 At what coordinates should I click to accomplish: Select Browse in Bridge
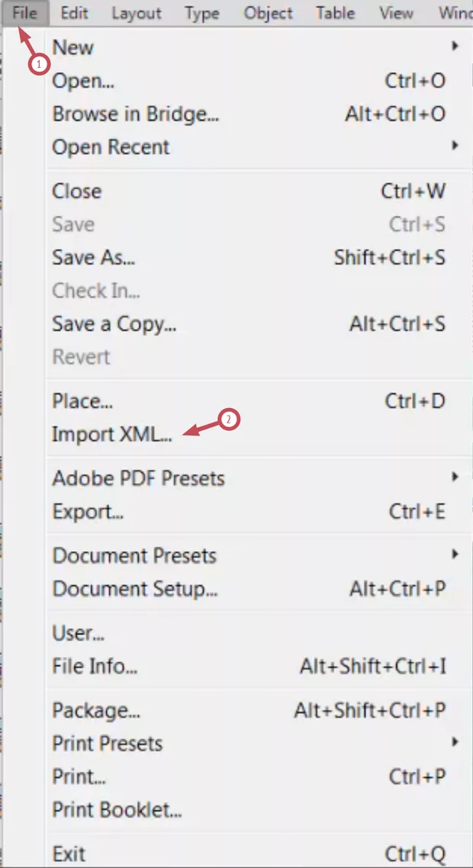[135, 114]
